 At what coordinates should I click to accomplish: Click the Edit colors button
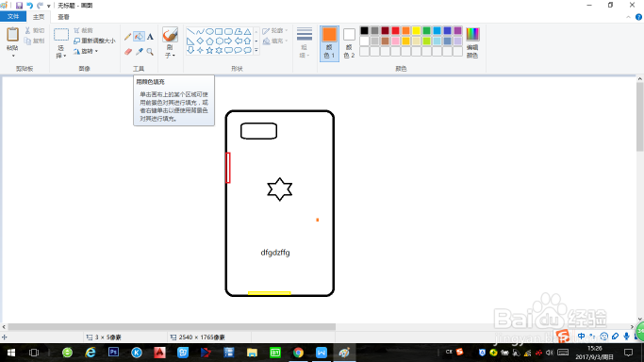click(x=472, y=42)
